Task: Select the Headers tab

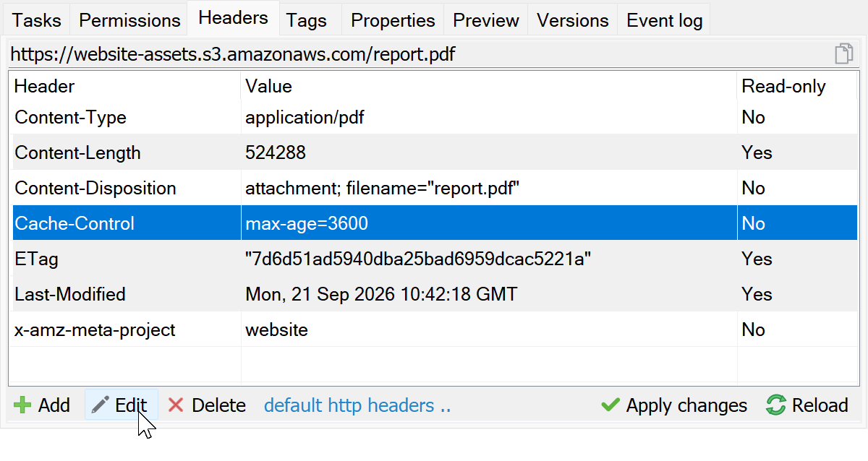Action: click(233, 18)
